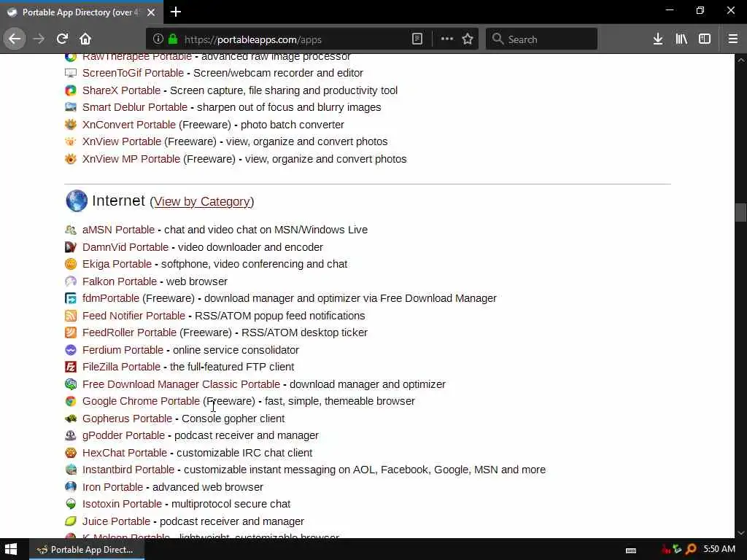Click the Ferdium purple icon
747x560 pixels.
click(x=71, y=349)
